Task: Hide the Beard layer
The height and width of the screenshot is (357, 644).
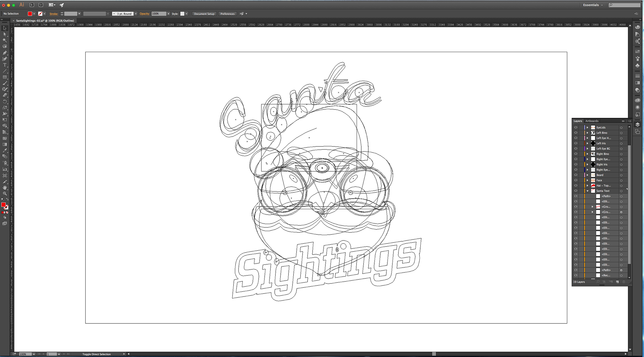Action: pyautogui.click(x=576, y=175)
